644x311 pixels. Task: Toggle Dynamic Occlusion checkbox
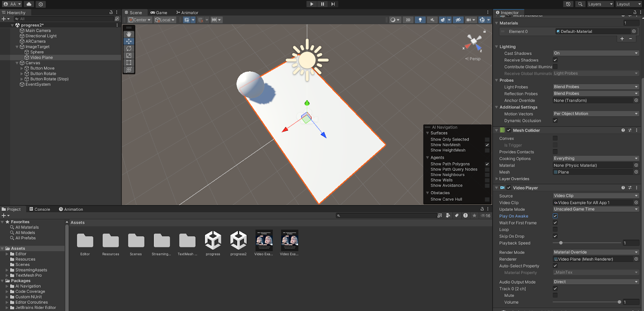555,120
